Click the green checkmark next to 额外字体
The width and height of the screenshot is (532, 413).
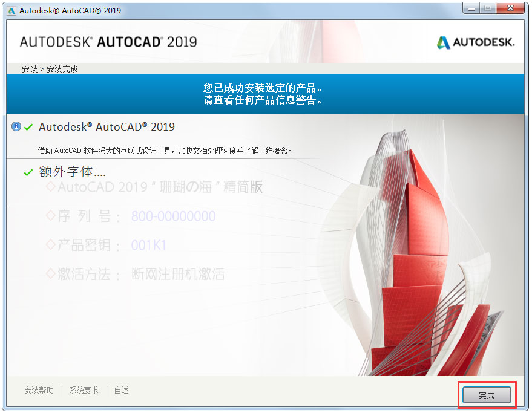point(28,172)
